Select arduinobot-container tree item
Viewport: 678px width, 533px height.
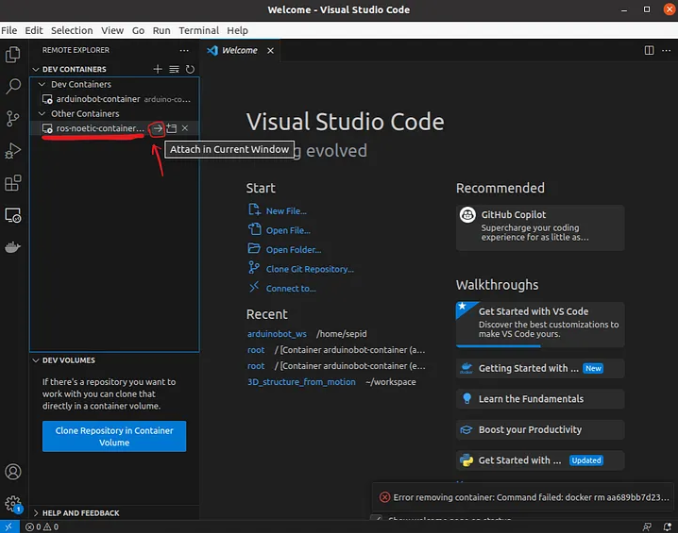(x=114, y=99)
